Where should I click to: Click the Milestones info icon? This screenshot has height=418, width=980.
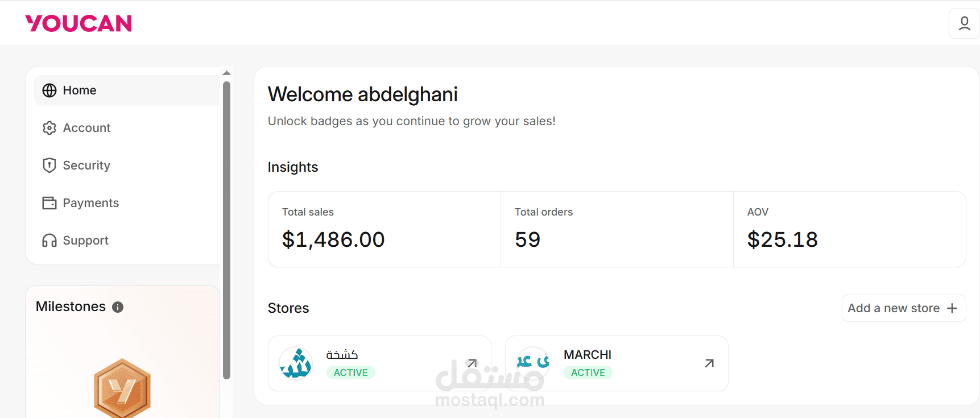118,307
